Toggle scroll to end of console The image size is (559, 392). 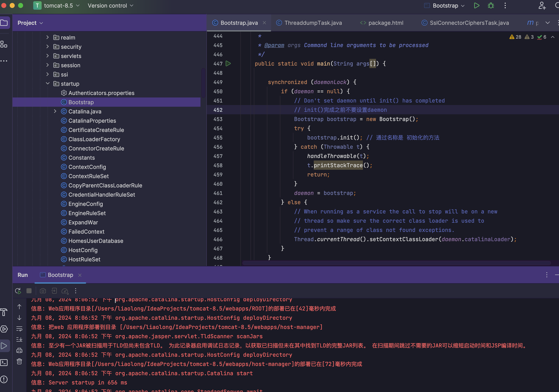click(19, 339)
